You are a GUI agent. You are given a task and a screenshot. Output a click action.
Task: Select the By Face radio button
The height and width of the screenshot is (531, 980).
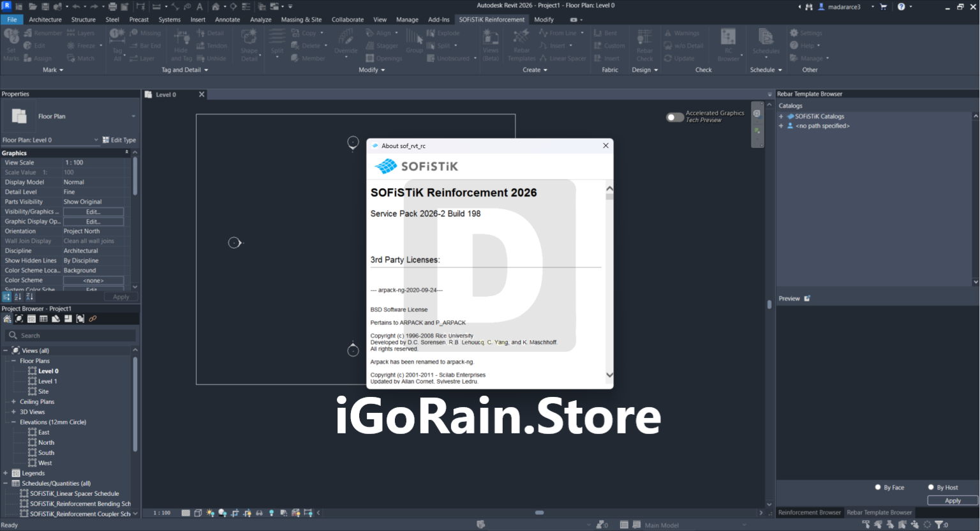[x=878, y=487]
